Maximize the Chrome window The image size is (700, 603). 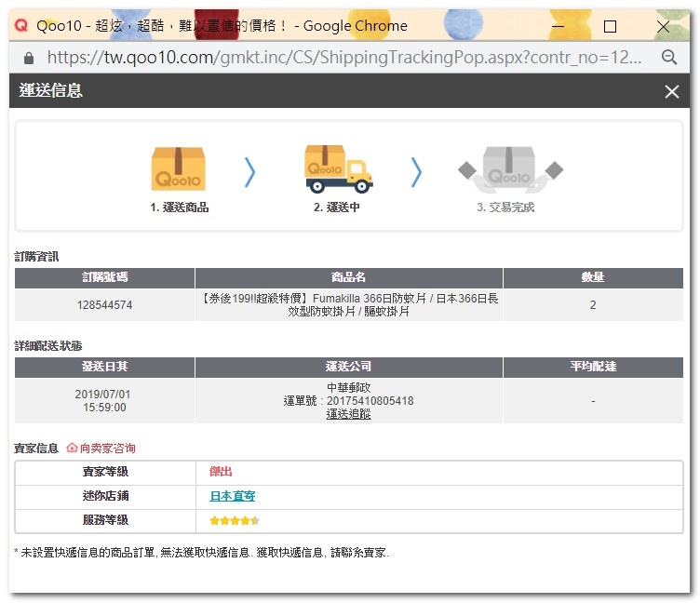[x=610, y=26]
